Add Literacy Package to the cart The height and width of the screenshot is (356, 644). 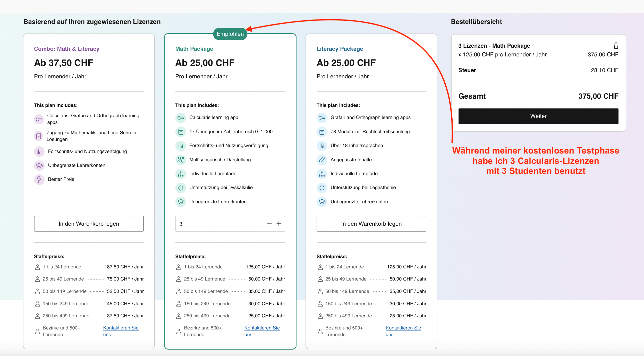pyautogui.click(x=371, y=224)
